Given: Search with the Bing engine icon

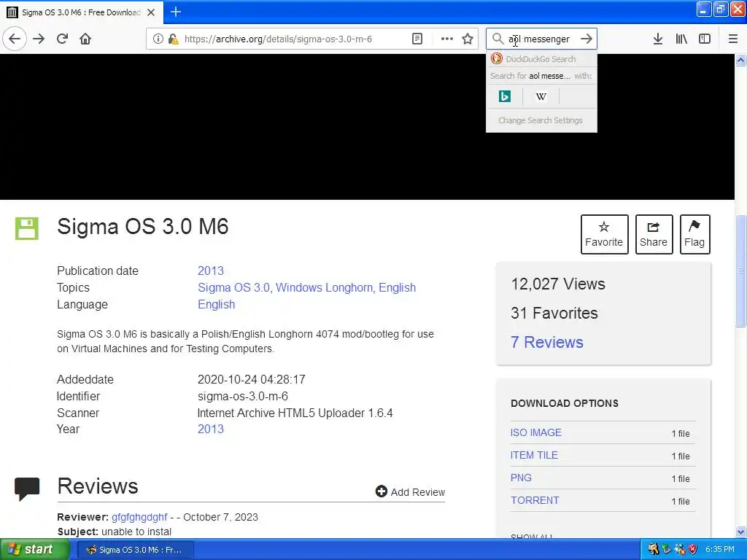Looking at the screenshot, I should click(x=505, y=97).
